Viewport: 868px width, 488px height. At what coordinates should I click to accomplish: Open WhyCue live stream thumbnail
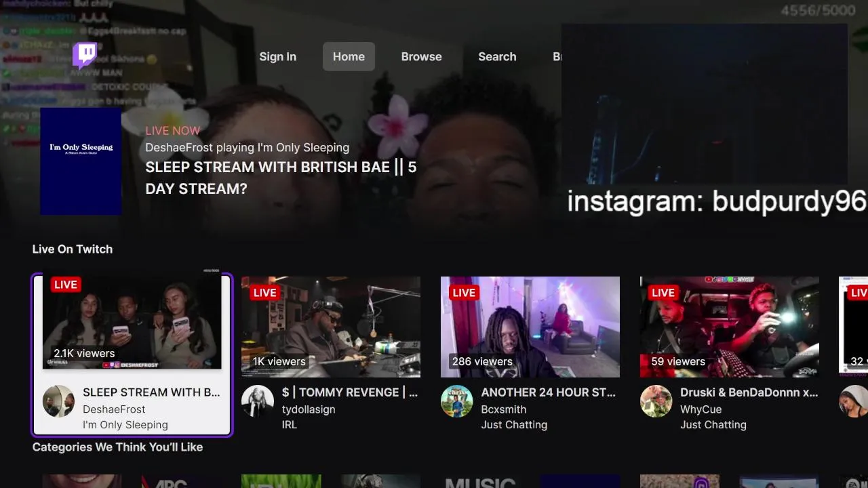(730, 327)
